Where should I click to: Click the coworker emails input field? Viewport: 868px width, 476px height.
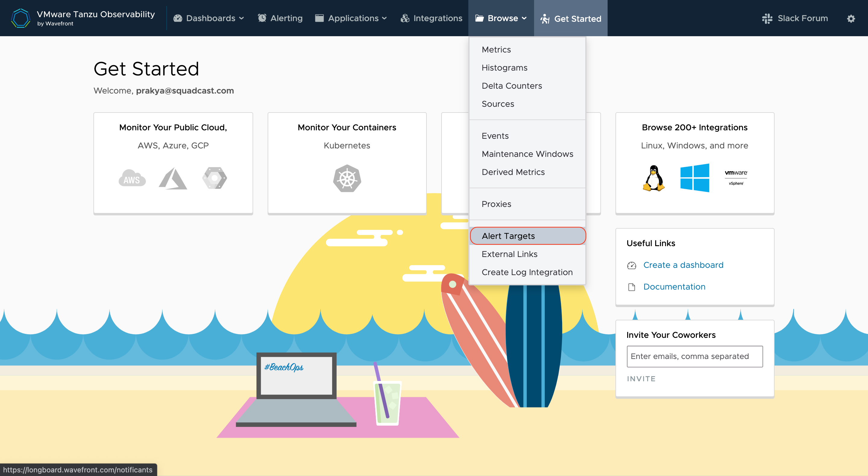(x=695, y=356)
